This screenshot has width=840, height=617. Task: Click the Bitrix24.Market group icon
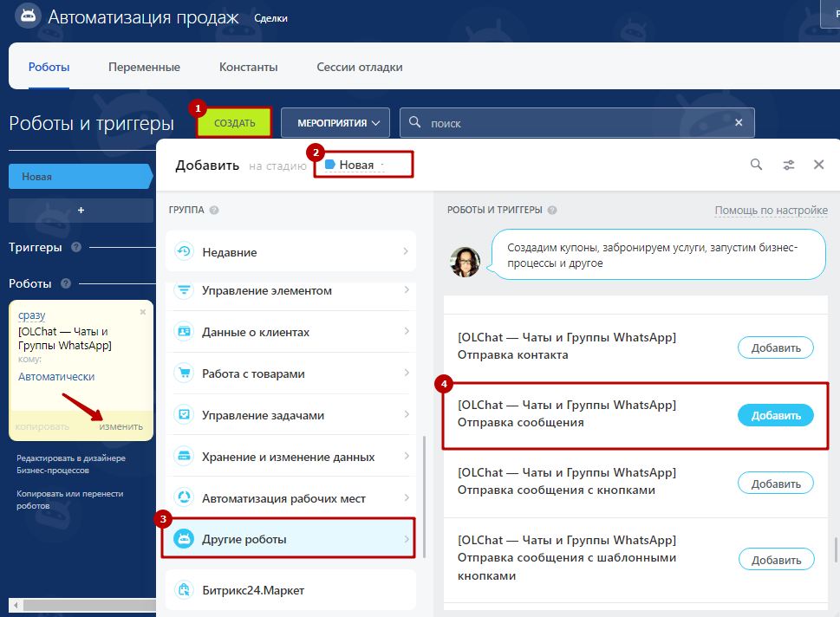click(184, 591)
